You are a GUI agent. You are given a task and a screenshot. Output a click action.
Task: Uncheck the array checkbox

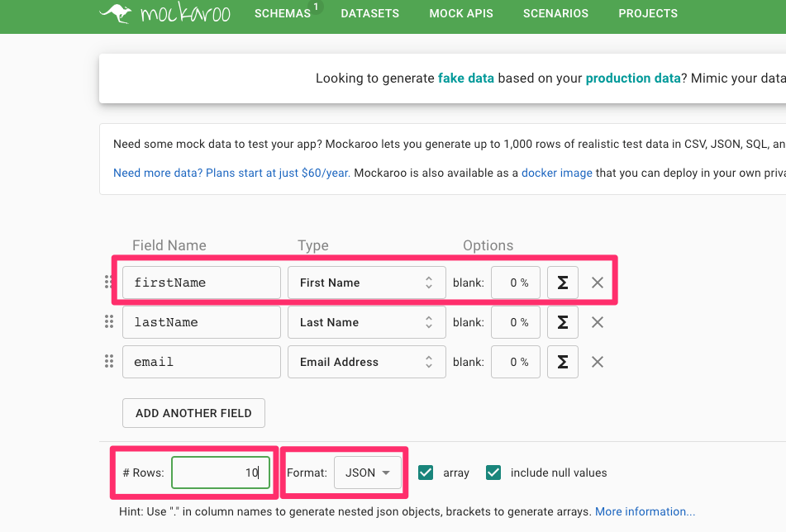pos(426,473)
